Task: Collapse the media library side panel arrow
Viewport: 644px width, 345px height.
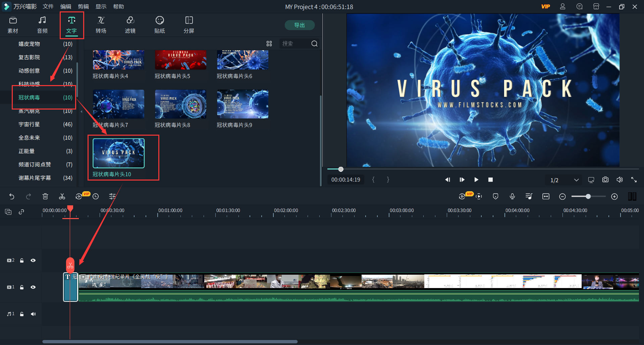Action: pos(81,112)
